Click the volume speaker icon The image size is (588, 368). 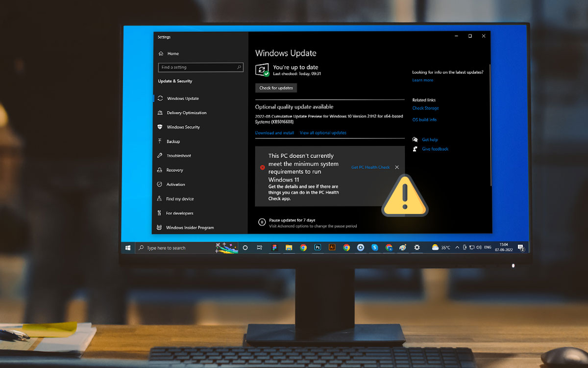[479, 248]
